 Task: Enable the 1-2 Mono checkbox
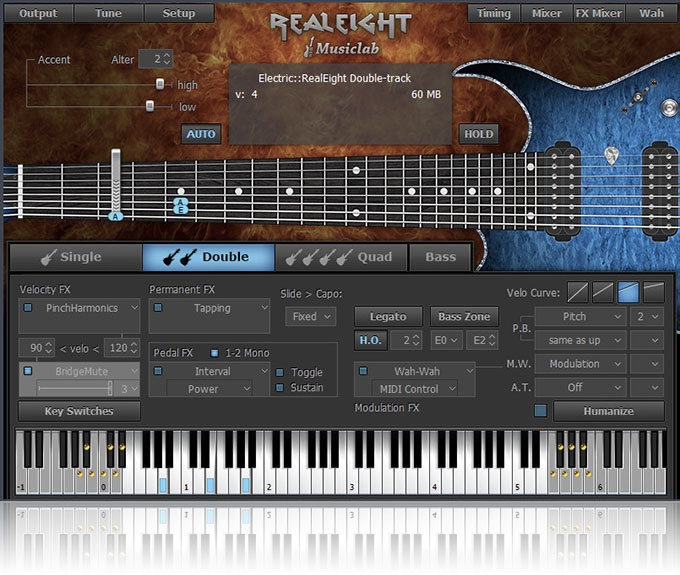pyautogui.click(x=214, y=353)
